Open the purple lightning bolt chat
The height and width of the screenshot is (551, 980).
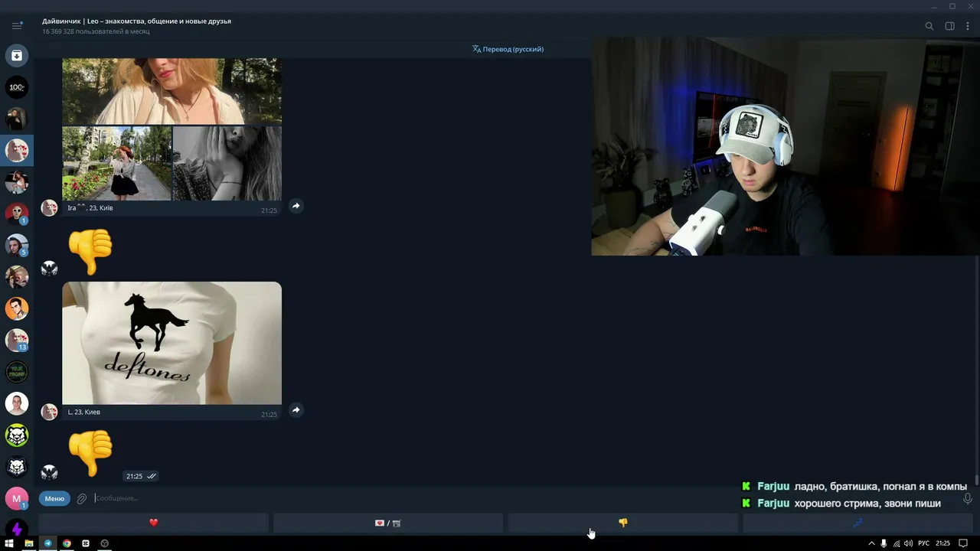pyautogui.click(x=17, y=529)
